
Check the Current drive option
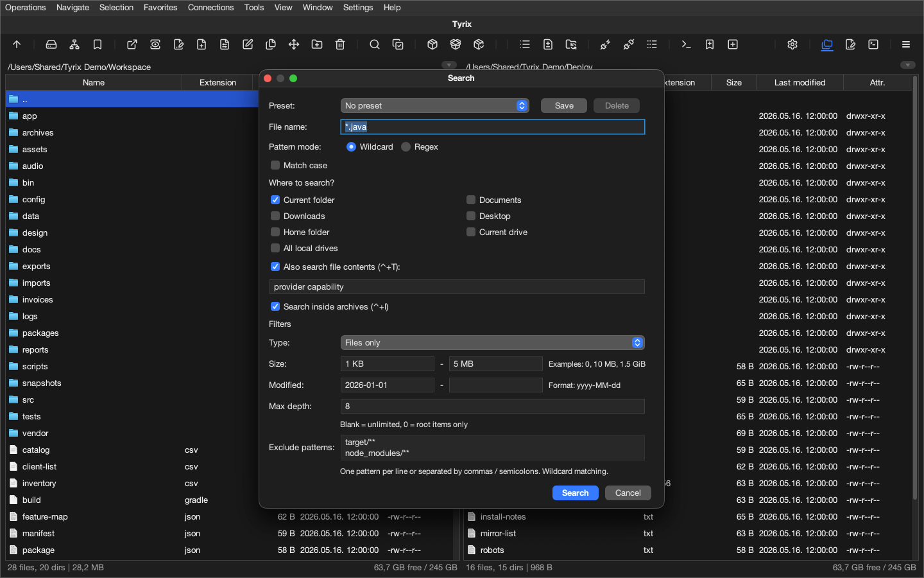[x=471, y=232]
